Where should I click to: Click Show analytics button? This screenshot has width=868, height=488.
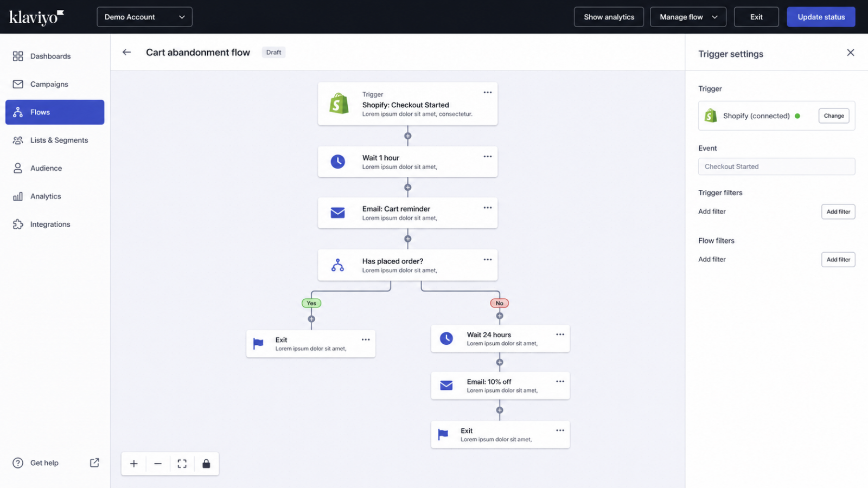[x=609, y=17]
